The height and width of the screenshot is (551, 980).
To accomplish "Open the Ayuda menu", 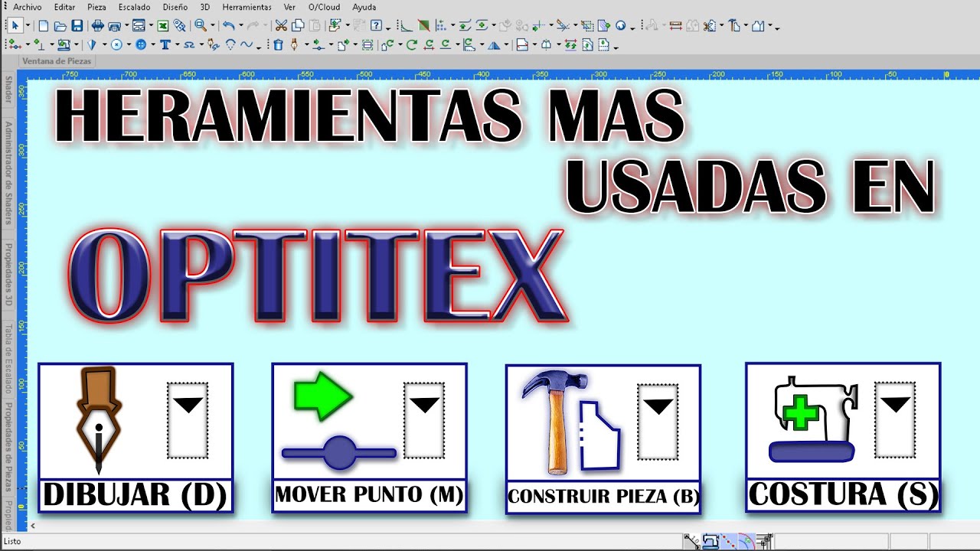I will click(x=364, y=7).
